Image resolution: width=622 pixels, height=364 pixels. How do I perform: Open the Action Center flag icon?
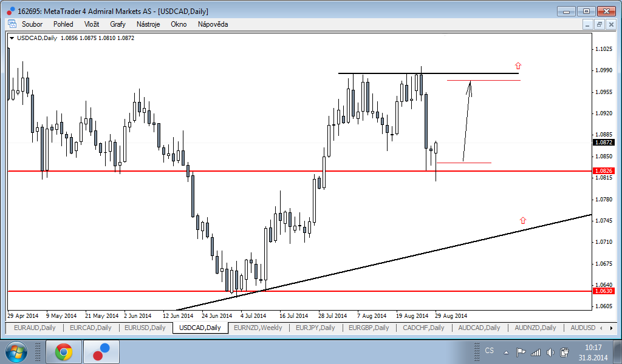[521, 352]
